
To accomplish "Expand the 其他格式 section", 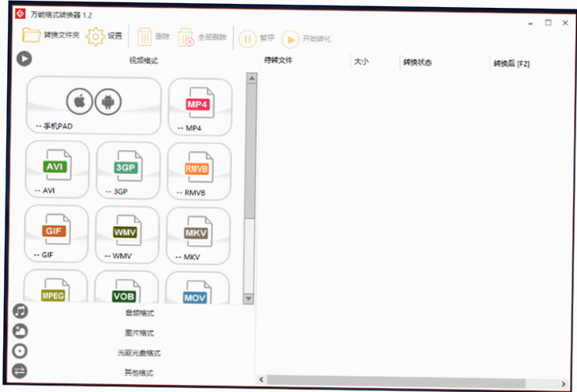I will tap(138, 373).
